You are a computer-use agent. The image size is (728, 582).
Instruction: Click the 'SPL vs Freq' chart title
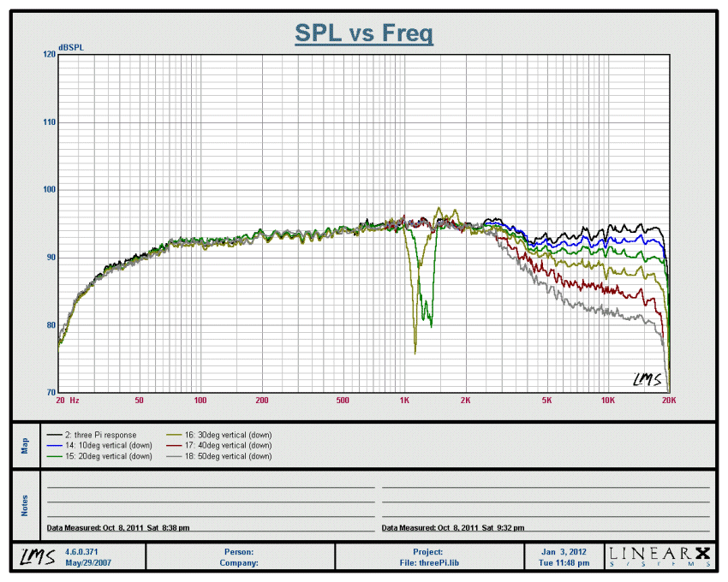click(x=364, y=33)
